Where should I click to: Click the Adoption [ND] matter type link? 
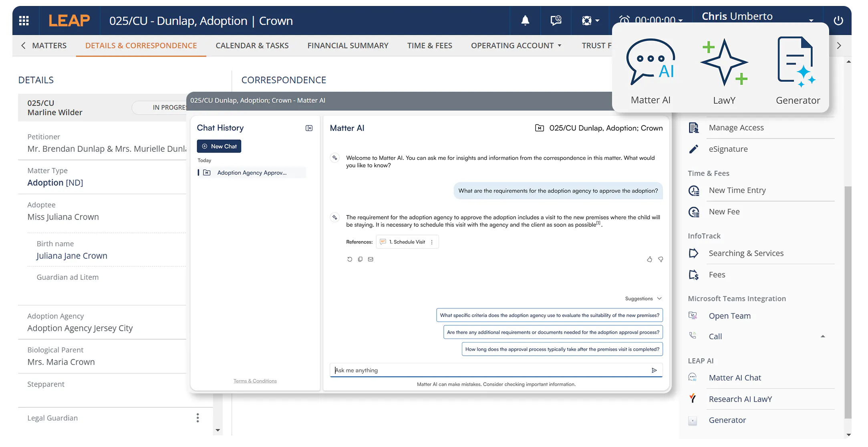coord(55,183)
